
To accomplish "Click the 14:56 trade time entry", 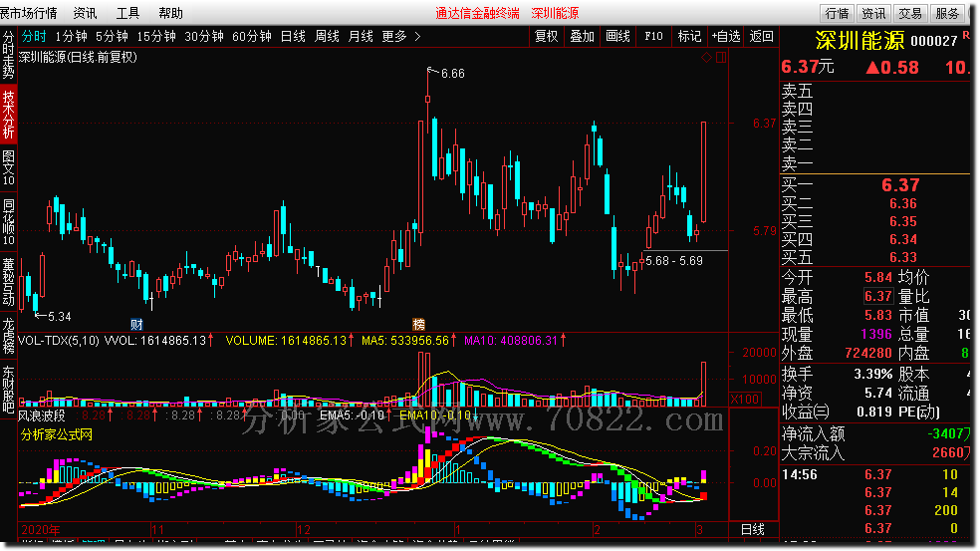I will 800,474.
